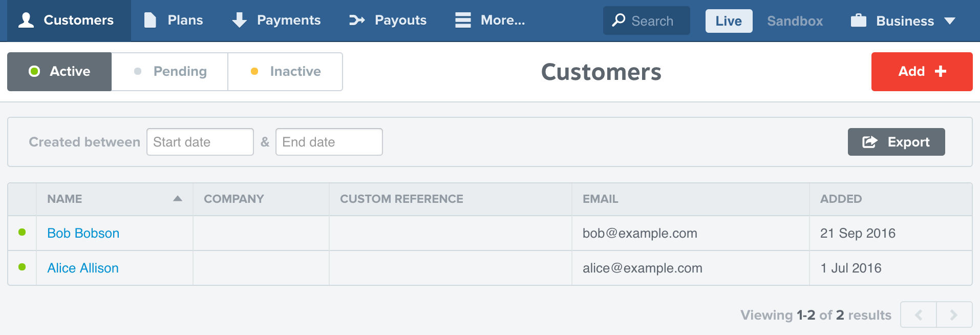This screenshot has width=980, height=335.
Task: Show Inactive customers filter
Action: pos(285,72)
